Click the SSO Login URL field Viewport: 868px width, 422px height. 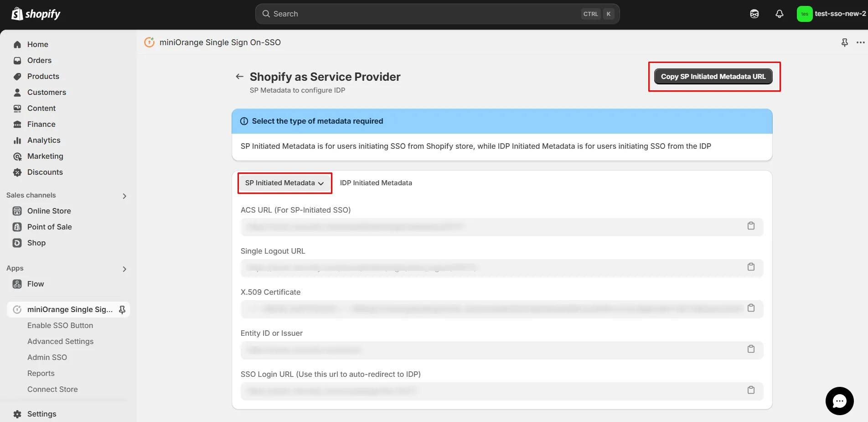[501, 391]
